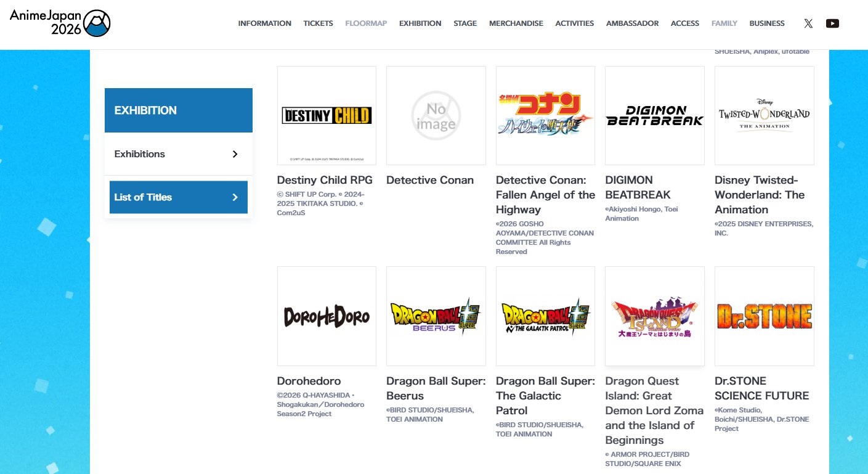Open the Dragon Ball Super Beerus logo
This screenshot has width=868, height=474.
[x=436, y=316]
